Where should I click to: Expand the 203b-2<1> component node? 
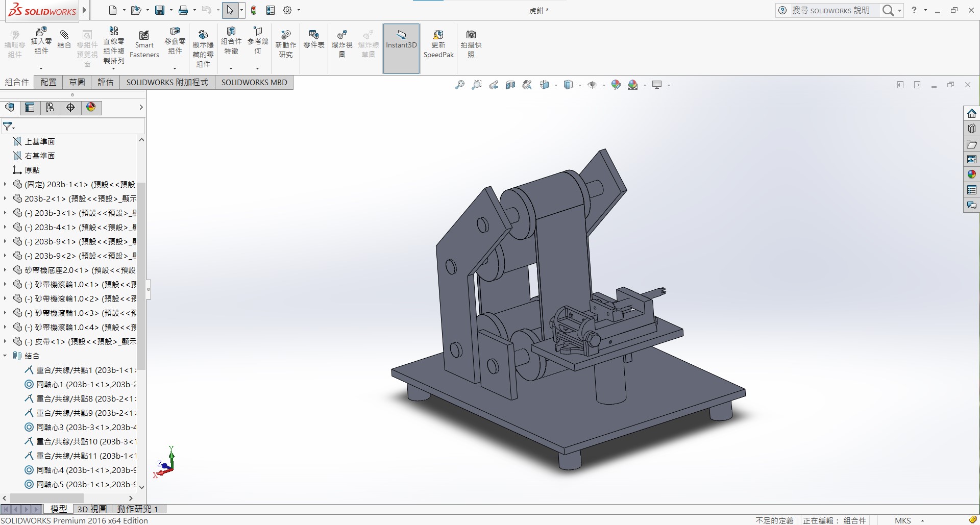pos(5,198)
